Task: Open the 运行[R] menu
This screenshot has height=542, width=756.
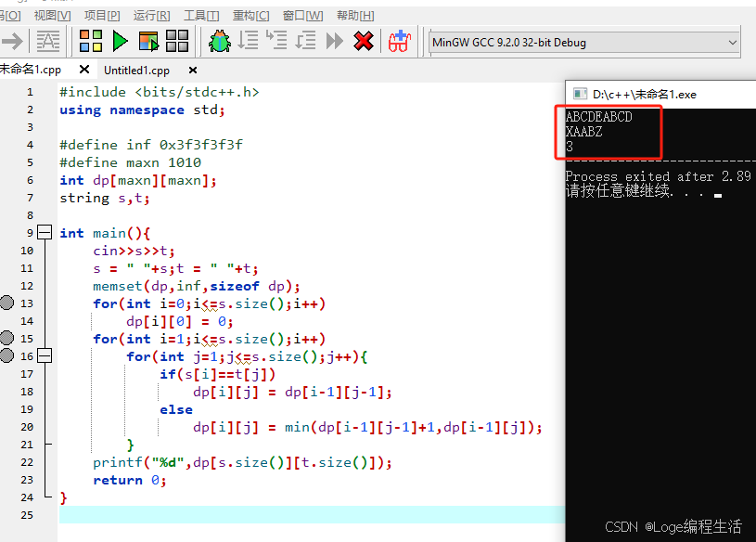Action: 151,16
